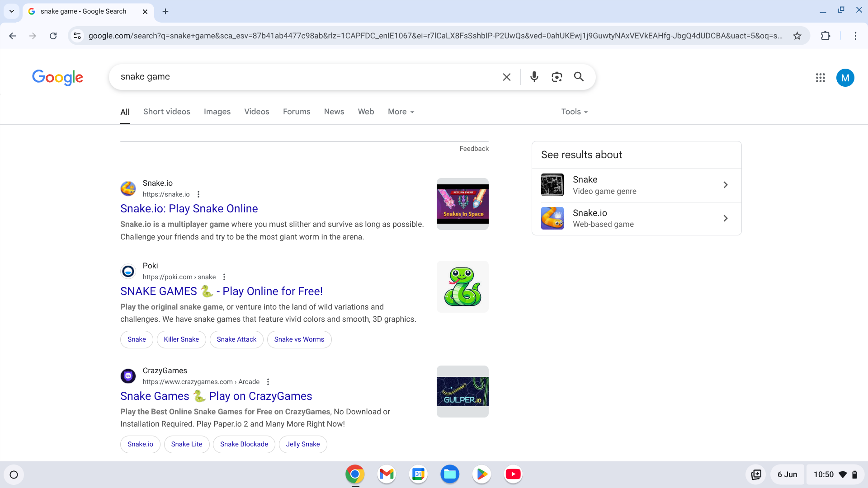Clear the search box with the X
Viewport: 868px width, 488px height.
507,77
